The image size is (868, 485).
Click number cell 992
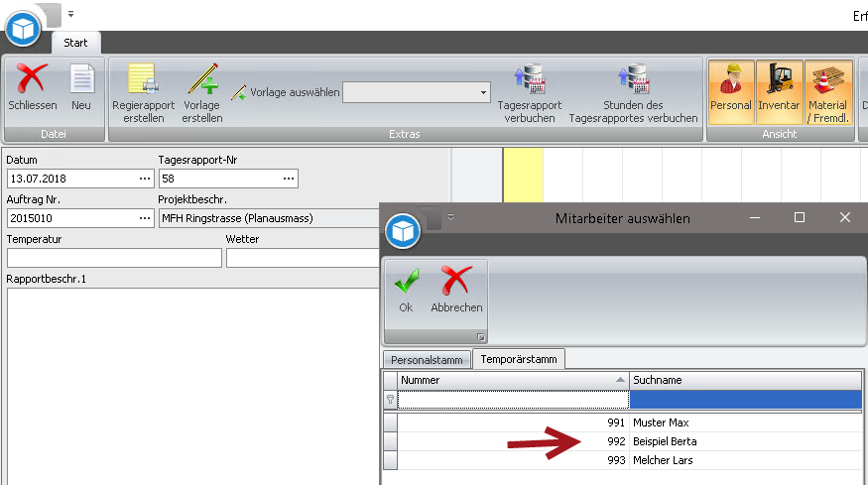[x=513, y=441]
